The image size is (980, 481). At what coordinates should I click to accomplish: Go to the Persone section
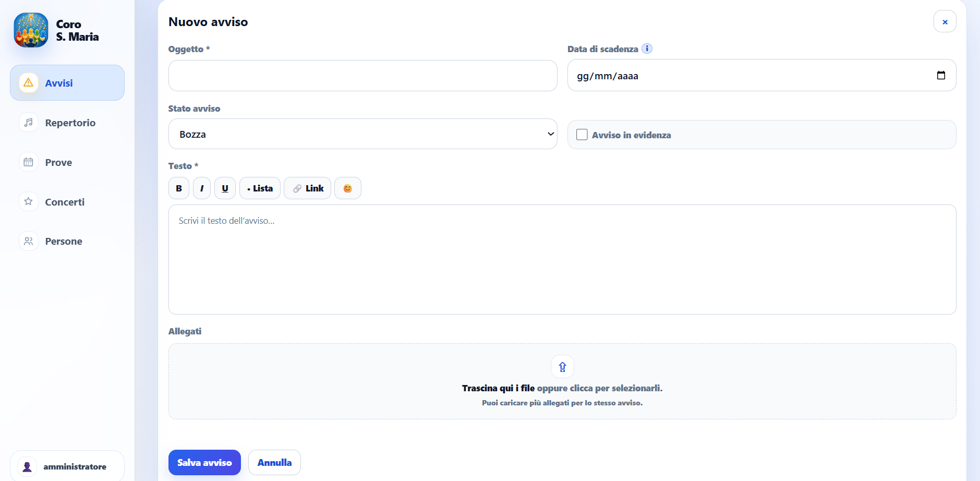click(x=67, y=241)
